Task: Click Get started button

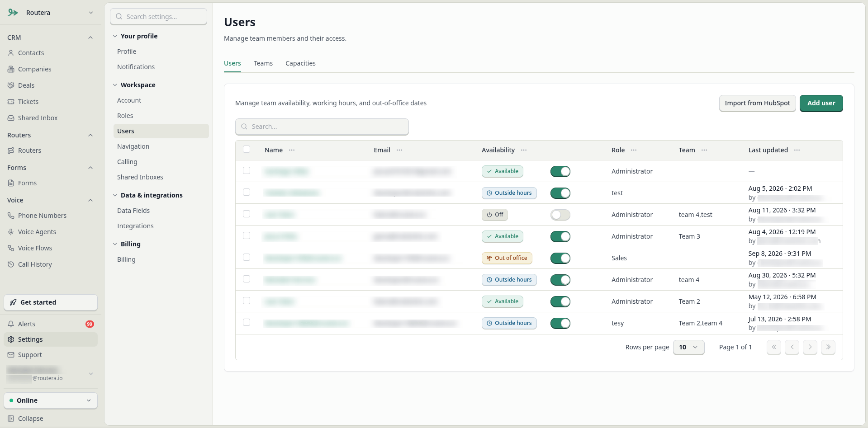Action: pos(51,302)
